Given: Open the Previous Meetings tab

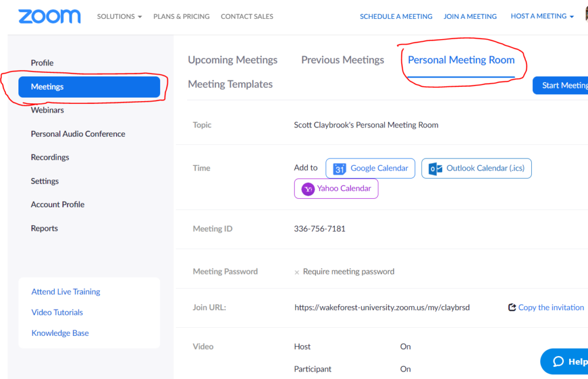Looking at the screenshot, I should point(342,59).
